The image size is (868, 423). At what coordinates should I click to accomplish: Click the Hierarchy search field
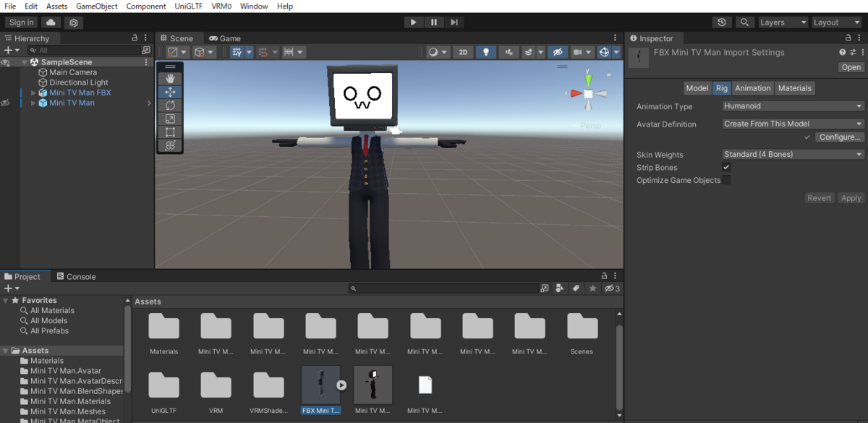pos(84,51)
